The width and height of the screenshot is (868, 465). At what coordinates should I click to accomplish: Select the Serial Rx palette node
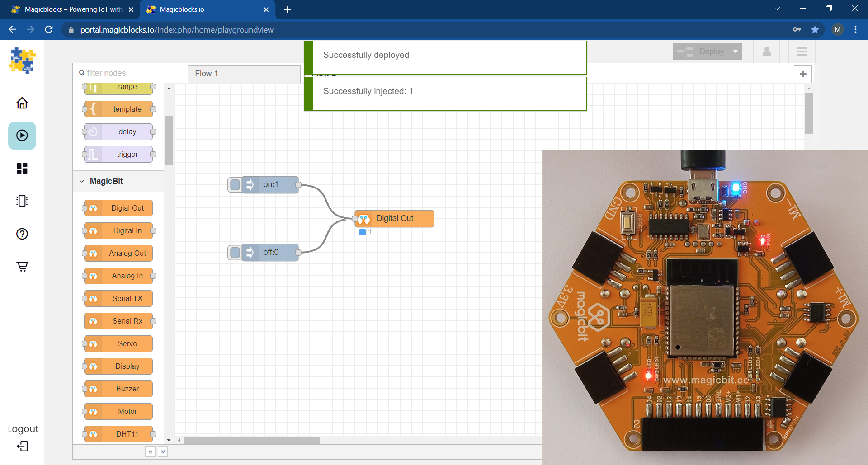pos(118,321)
